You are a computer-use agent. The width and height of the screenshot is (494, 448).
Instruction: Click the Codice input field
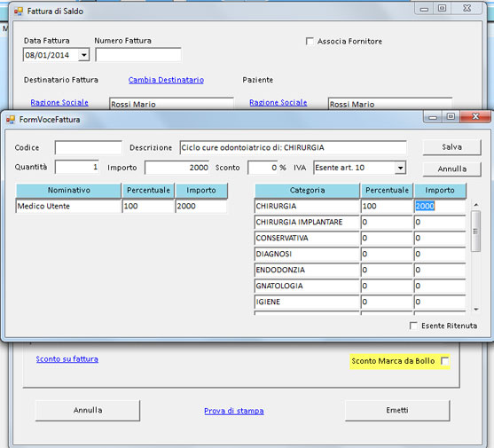[88, 147]
